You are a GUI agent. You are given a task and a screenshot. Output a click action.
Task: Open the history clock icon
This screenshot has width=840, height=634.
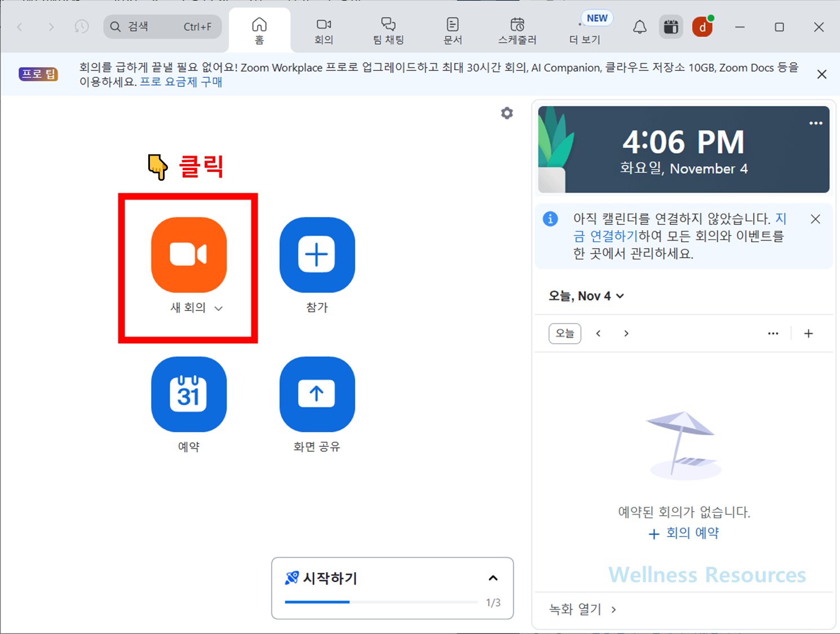[x=82, y=26]
